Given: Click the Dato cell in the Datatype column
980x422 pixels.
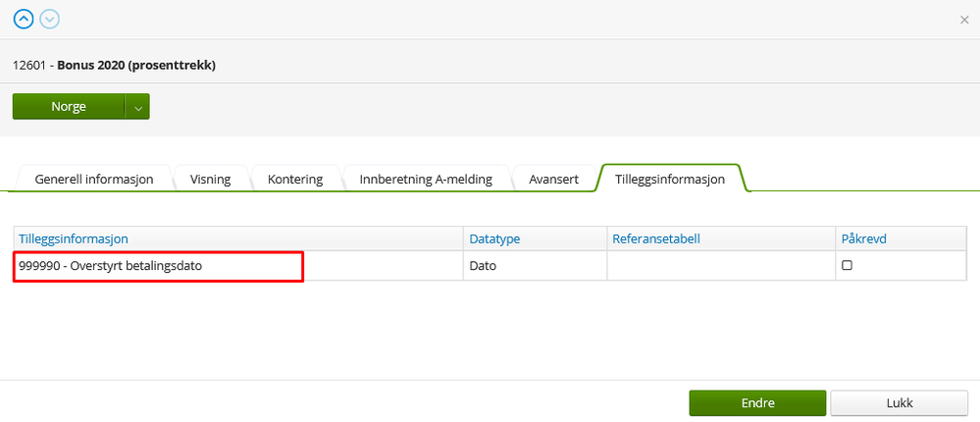Looking at the screenshot, I should [483, 266].
